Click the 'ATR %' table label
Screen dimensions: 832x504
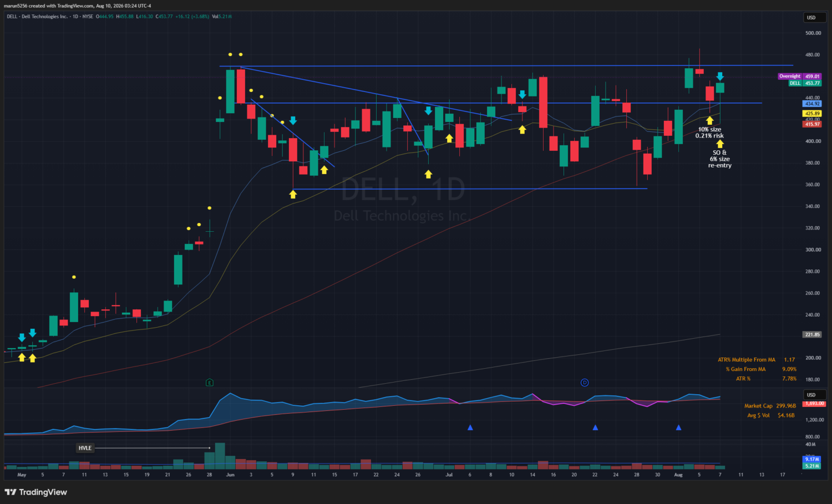pyautogui.click(x=743, y=379)
